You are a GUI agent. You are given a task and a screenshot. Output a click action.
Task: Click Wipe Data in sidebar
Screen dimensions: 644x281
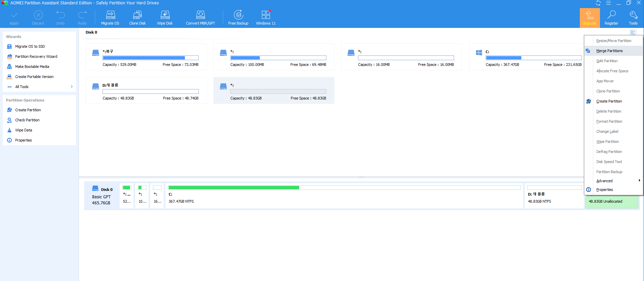[24, 130]
